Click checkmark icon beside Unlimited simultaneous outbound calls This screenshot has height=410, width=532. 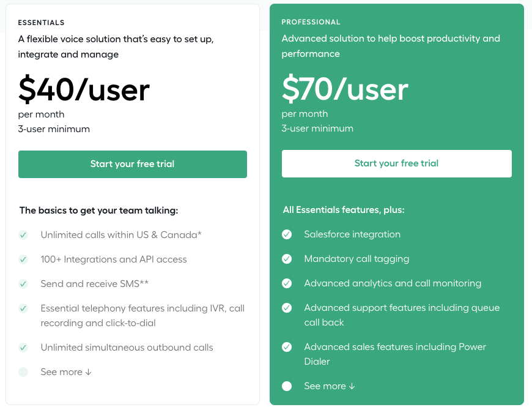click(23, 348)
